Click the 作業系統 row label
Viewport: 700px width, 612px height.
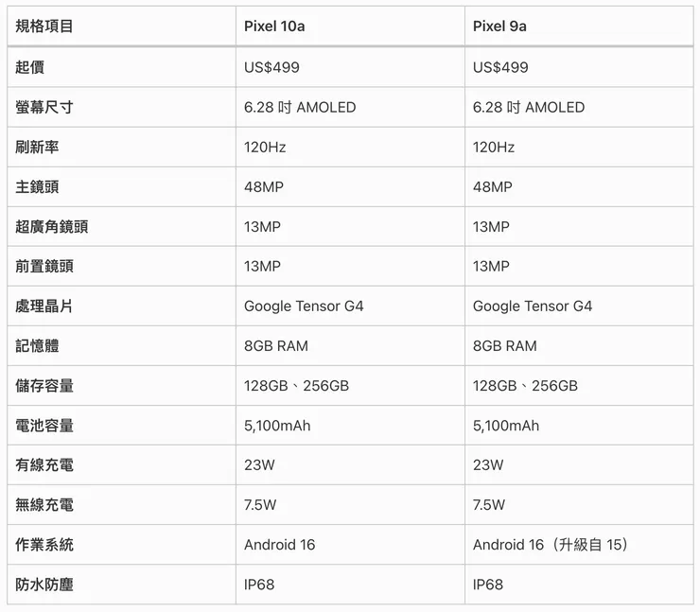[x=44, y=544]
